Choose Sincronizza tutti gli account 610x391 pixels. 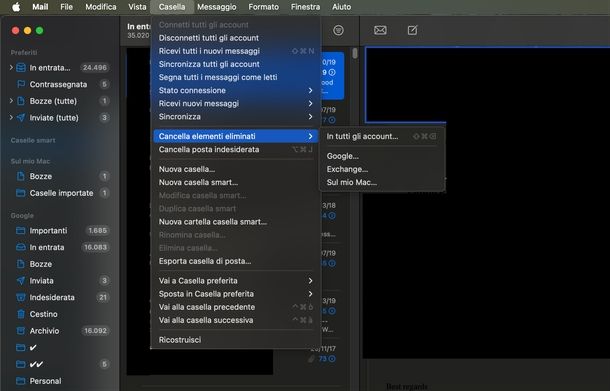click(x=235, y=65)
